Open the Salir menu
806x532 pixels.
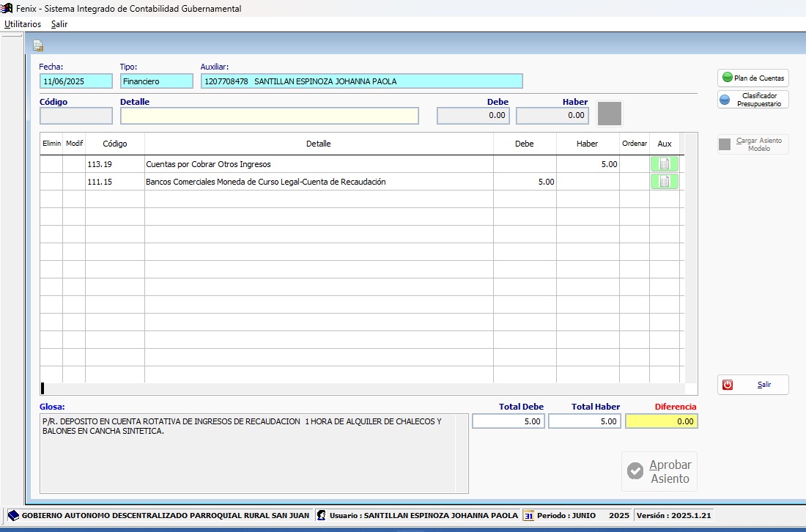(59, 24)
